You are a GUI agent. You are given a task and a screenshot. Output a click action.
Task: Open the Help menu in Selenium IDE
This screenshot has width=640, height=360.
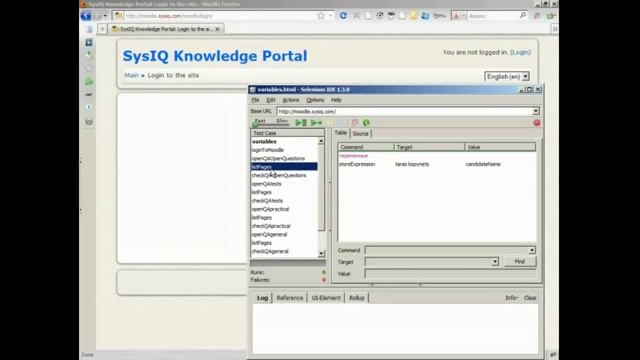(x=336, y=100)
